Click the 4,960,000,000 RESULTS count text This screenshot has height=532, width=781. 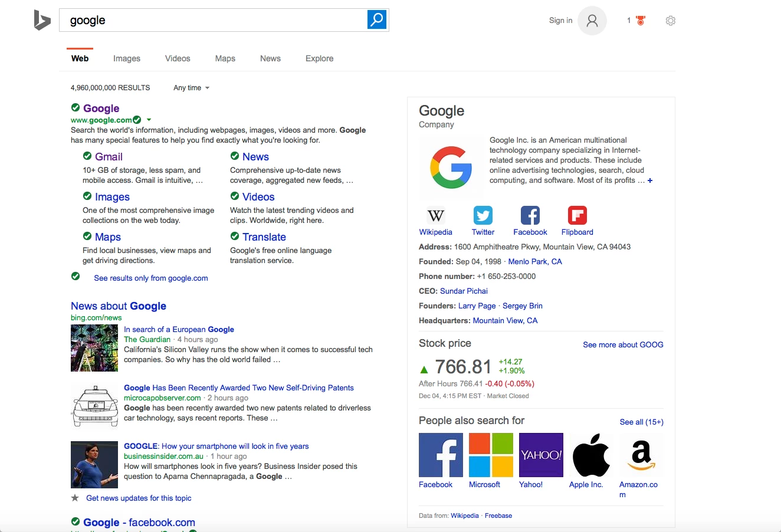(x=110, y=88)
